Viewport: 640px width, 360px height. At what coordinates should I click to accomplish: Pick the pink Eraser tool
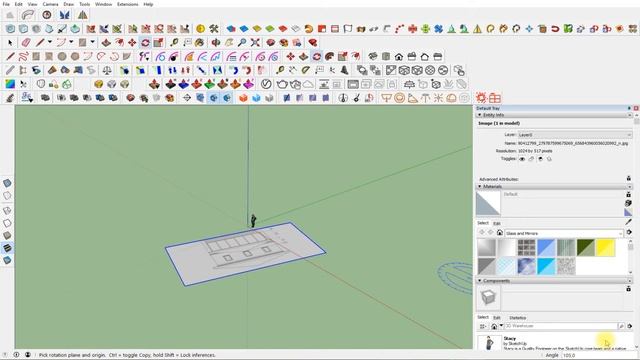(x=26, y=42)
